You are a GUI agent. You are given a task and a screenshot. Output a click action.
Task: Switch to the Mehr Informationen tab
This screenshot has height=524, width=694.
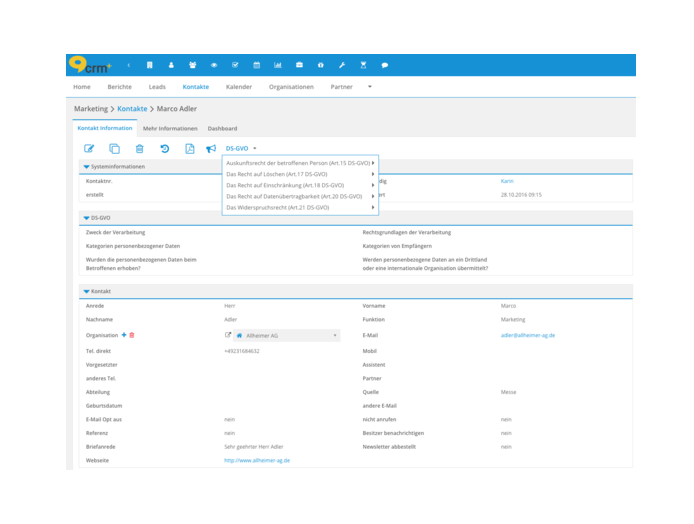coord(170,128)
